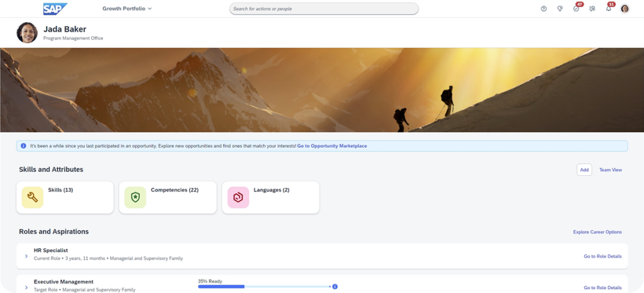The image size is (644, 293).
Task: Click the Add button in Skills and Attributes
Action: (x=584, y=170)
